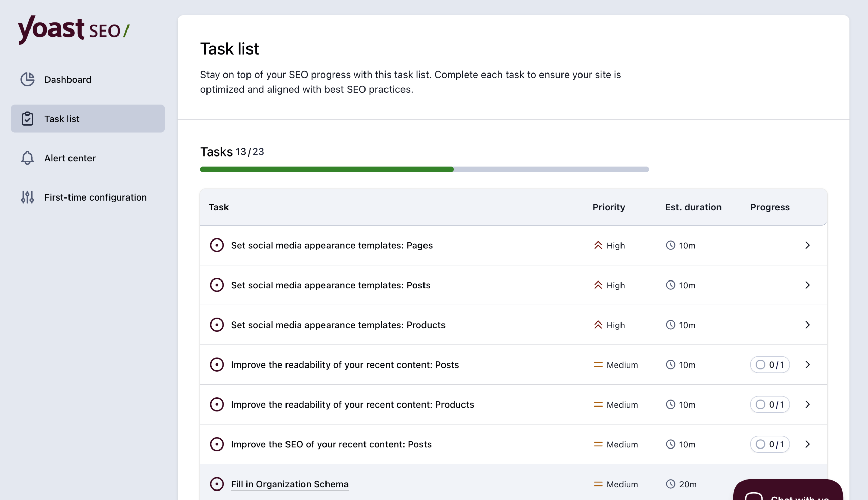Open Improve the readability of recent content: Products
Image resolution: width=868 pixels, height=500 pixels.
click(353, 404)
